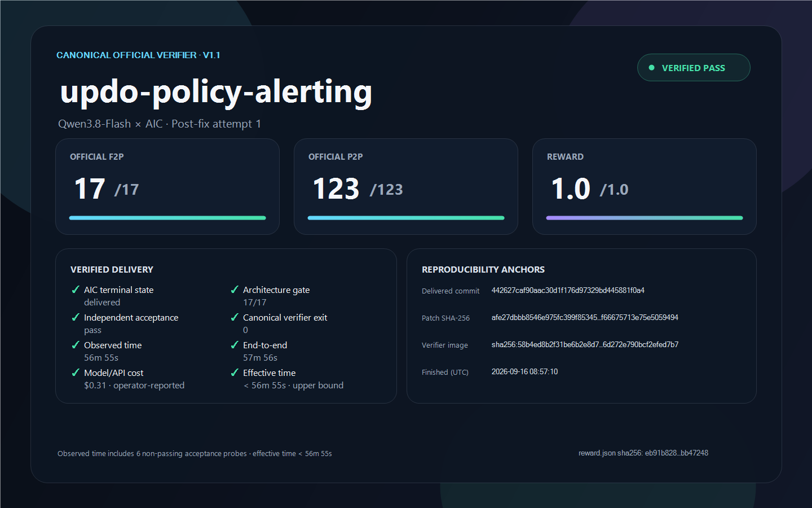Click the large '17 /17' F2P score

point(107,189)
